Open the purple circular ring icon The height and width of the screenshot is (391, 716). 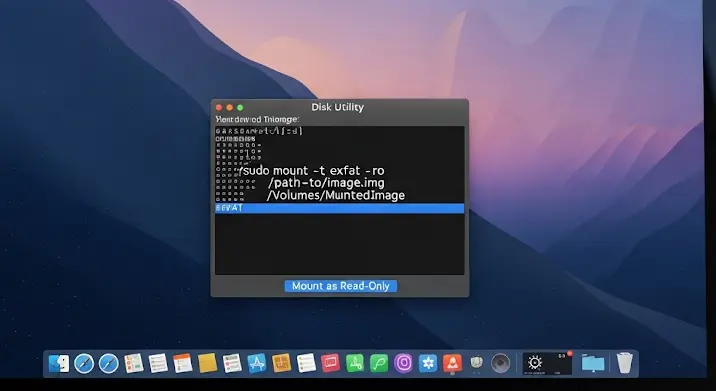(403, 364)
